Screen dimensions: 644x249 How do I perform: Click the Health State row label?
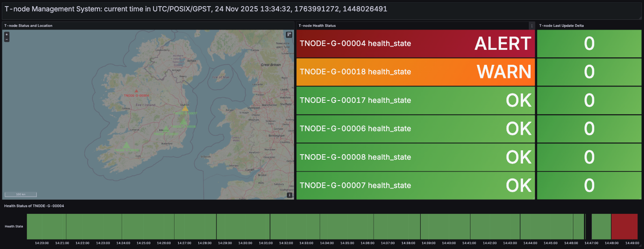click(x=14, y=226)
